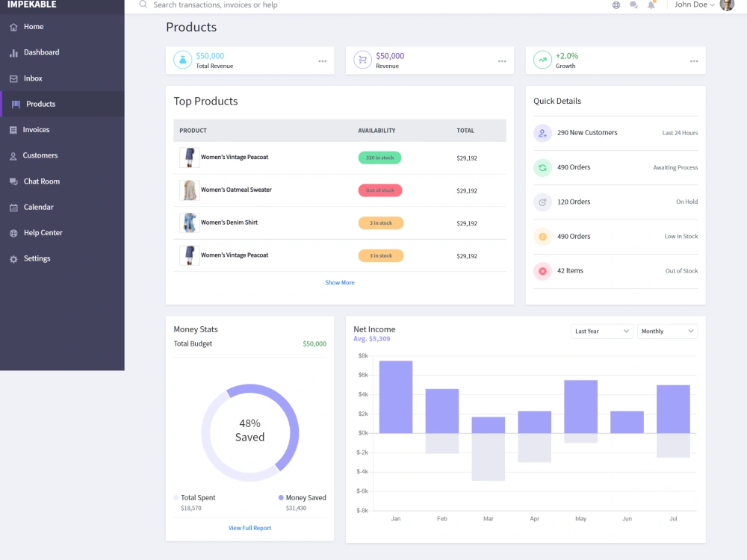Click the Invoices icon in sidebar
This screenshot has height=560, width=747.
13,130
